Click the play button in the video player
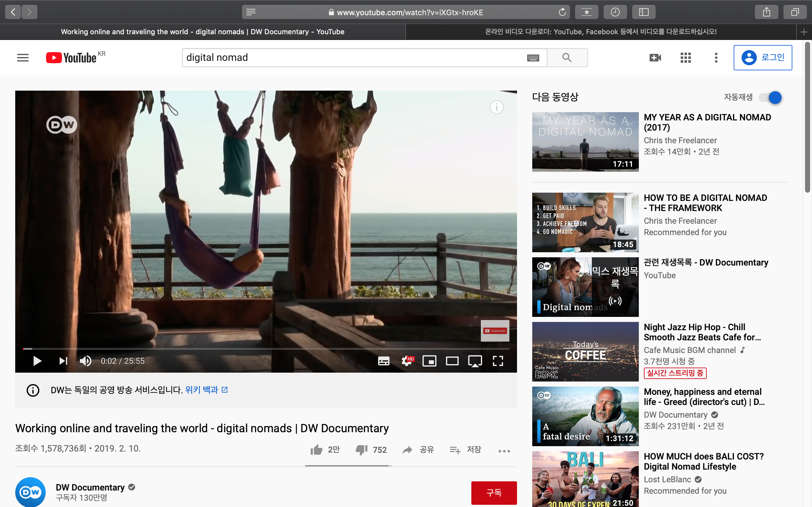The width and height of the screenshot is (812, 507). click(x=37, y=361)
